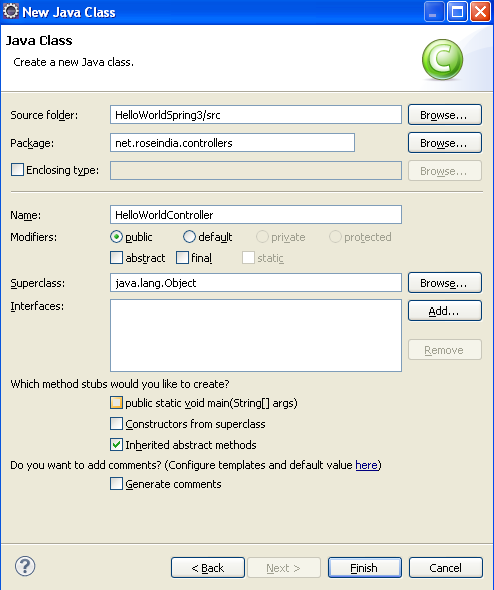This screenshot has width=494, height=590.
Task: Click the green Java class wizard icon
Action: click(x=442, y=59)
